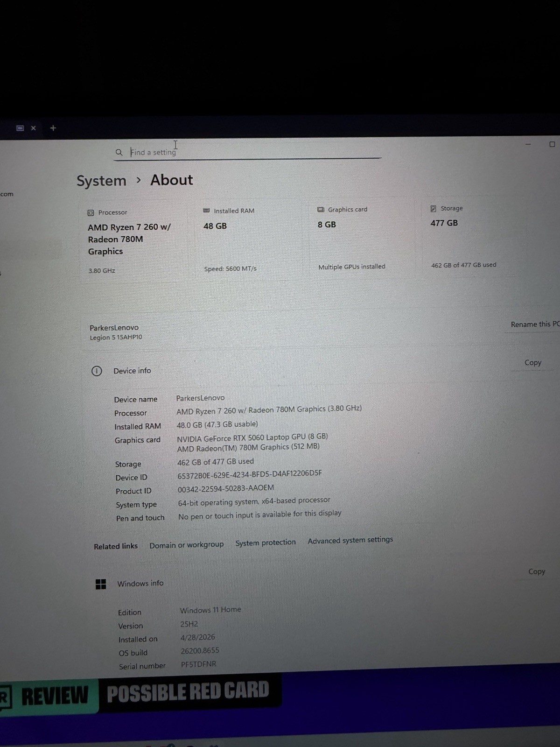The height and width of the screenshot is (747, 560).
Task: Click 64-bit operating system, x64-based processor
Action: pos(254,501)
